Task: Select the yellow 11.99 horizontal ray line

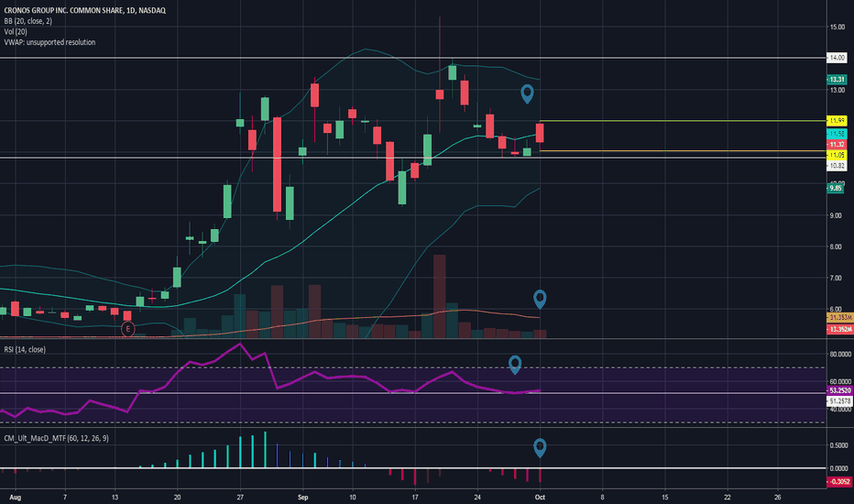Action: [x=683, y=120]
